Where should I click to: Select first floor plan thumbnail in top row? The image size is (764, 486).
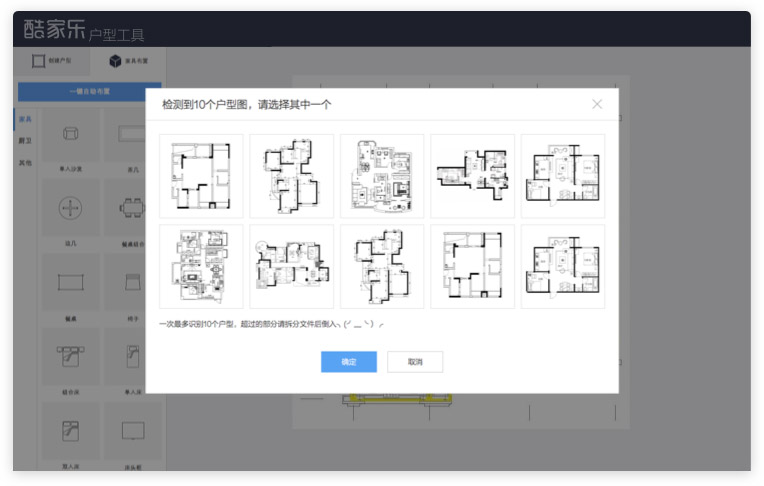(x=201, y=176)
